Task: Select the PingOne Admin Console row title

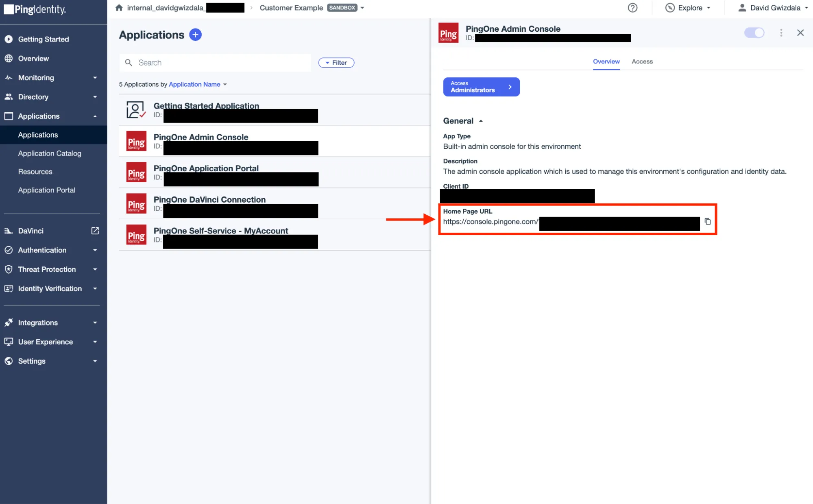Action: [x=201, y=137]
